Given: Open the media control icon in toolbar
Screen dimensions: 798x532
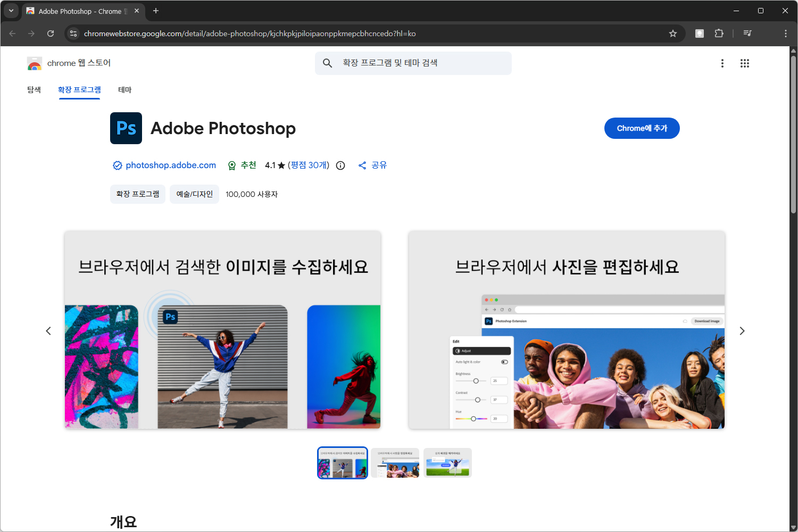Looking at the screenshot, I should point(747,34).
